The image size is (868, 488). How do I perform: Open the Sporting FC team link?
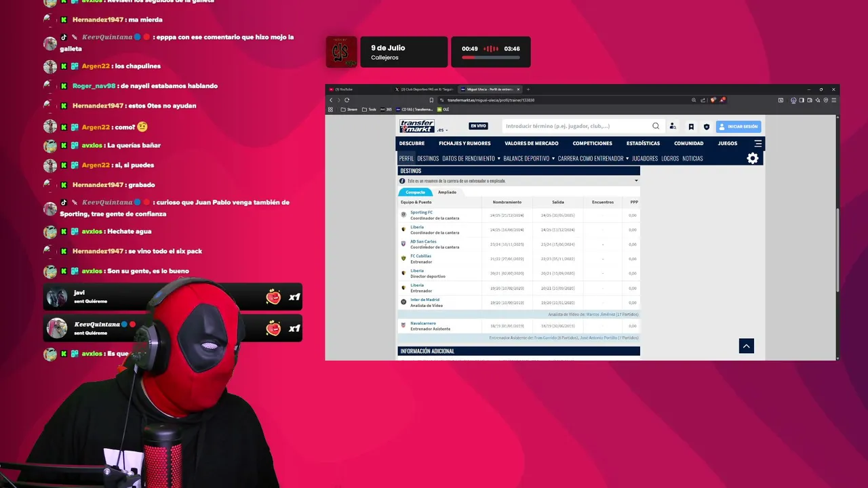point(421,212)
